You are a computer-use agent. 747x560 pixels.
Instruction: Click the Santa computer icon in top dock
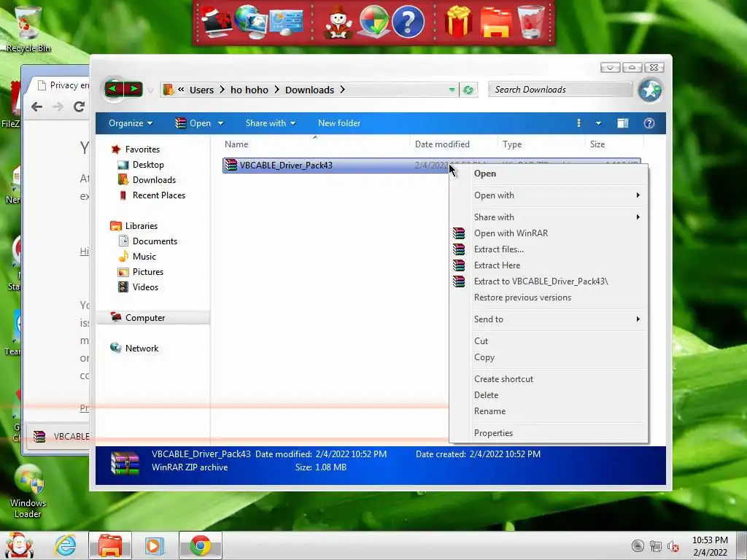pos(216,21)
